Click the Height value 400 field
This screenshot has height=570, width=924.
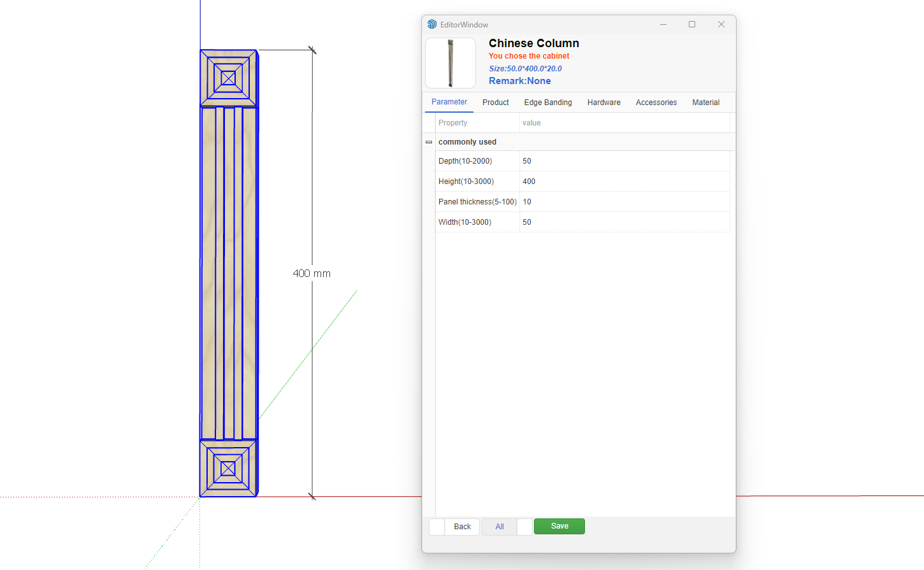tap(623, 182)
